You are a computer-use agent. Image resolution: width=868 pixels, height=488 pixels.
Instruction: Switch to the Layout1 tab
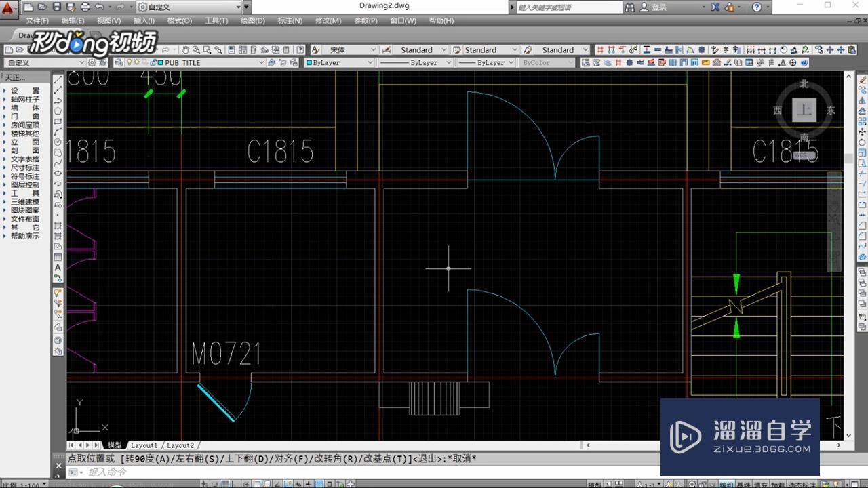tap(144, 445)
